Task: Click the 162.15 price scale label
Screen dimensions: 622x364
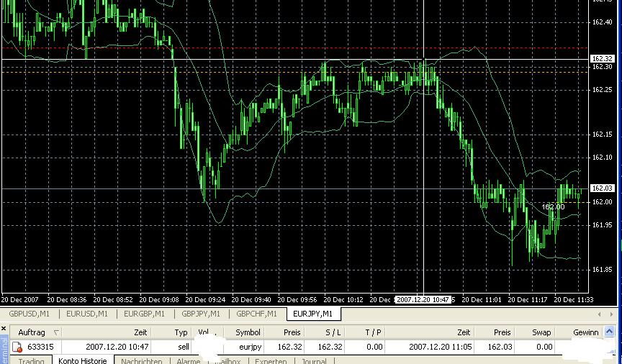Action: [x=602, y=135]
